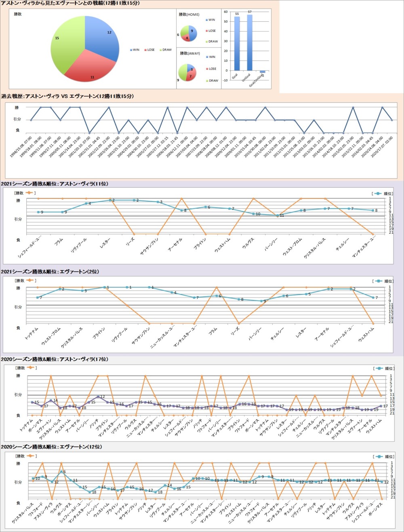
Task: Click LOSE legend entry of main 勝敗 pie
Action: (x=149, y=50)
